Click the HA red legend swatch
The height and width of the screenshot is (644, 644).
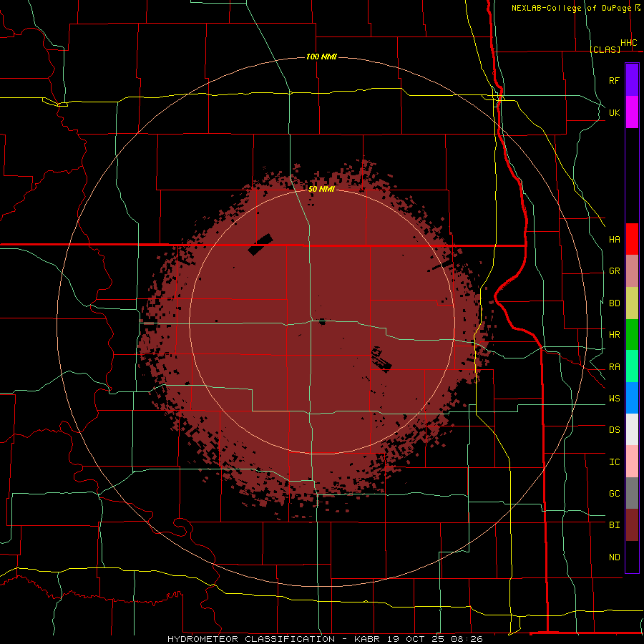(632, 239)
